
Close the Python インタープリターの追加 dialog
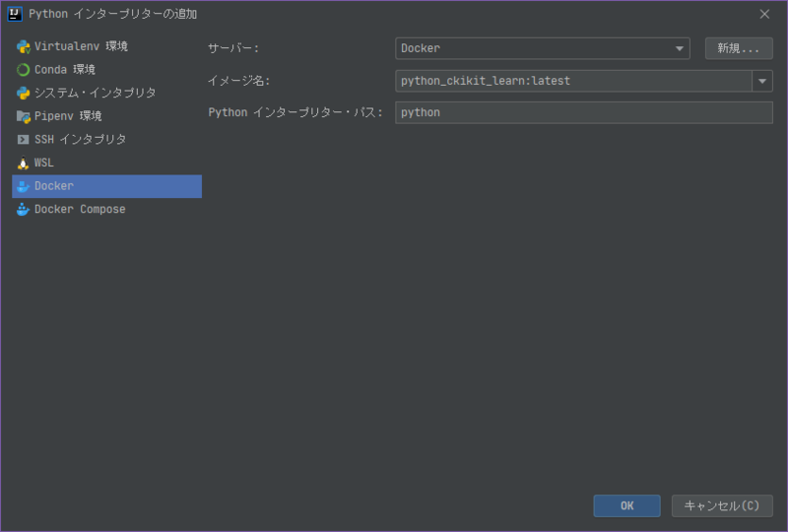764,14
